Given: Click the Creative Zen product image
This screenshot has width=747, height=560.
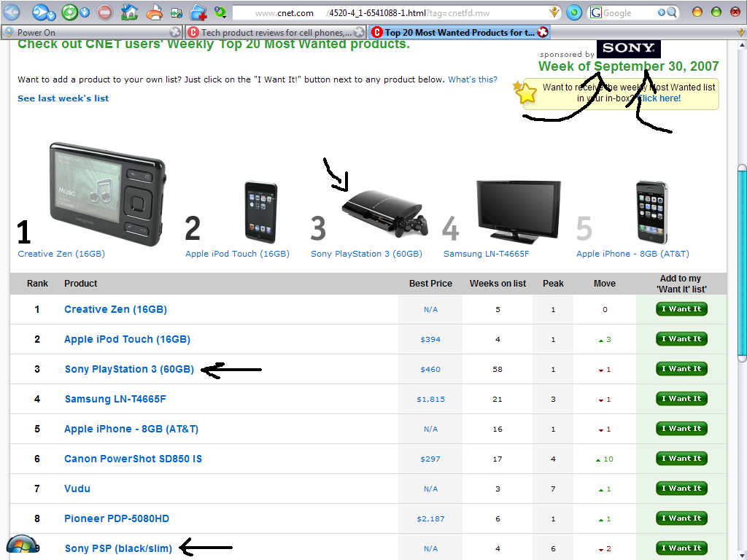Looking at the screenshot, I should (108, 194).
